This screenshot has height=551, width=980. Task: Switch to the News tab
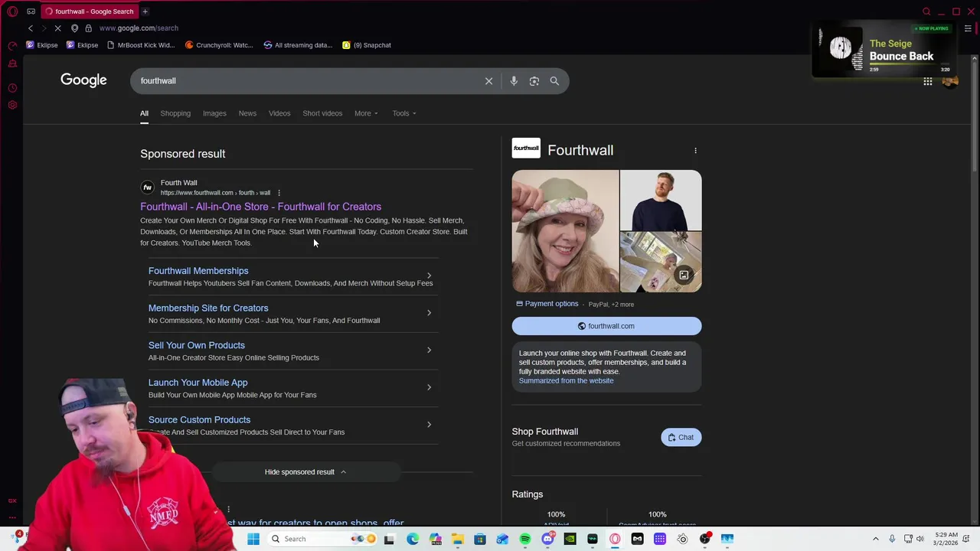tap(247, 113)
